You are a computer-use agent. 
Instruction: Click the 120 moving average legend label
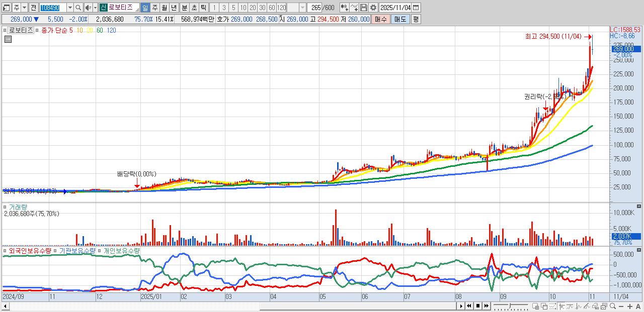point(111,30)
